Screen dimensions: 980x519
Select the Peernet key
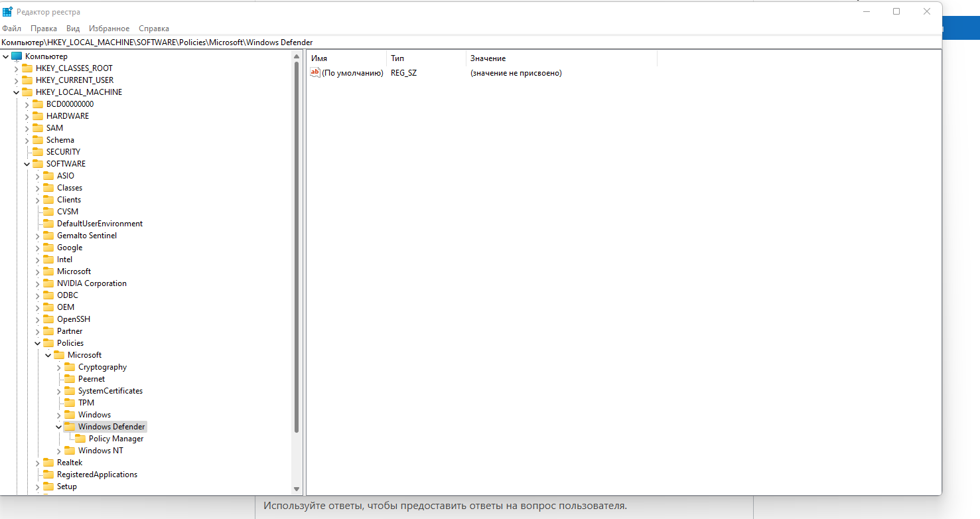point(92,379)
